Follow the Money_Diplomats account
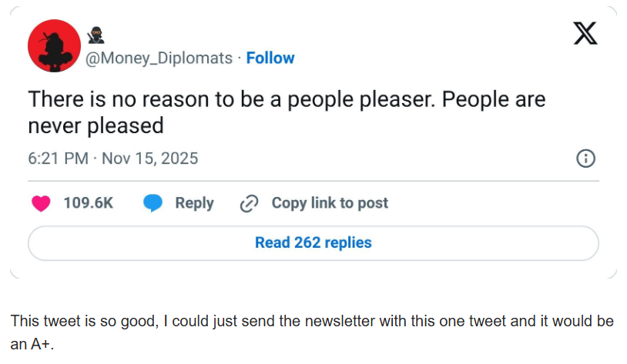This screenshot has width=627, height=364. click(x=270, y=58)
